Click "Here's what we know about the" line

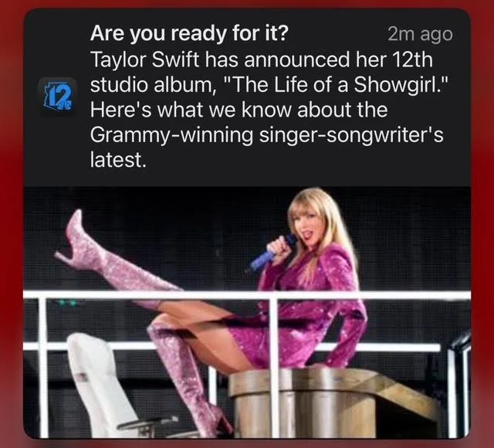tap(239, 110)
